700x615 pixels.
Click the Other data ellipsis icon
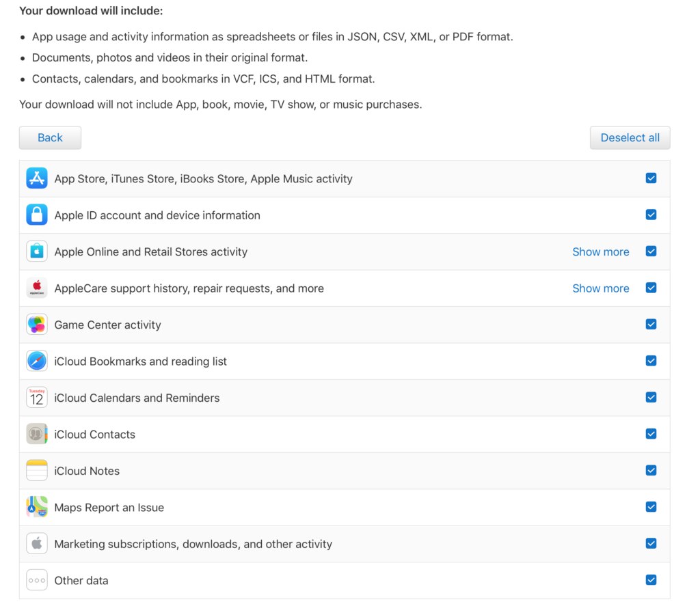click(x=37, y=581)
